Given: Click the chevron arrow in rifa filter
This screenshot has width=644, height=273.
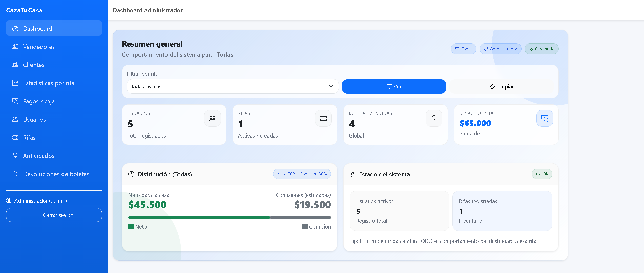Looking at the screenshot, I should point(331,86).
